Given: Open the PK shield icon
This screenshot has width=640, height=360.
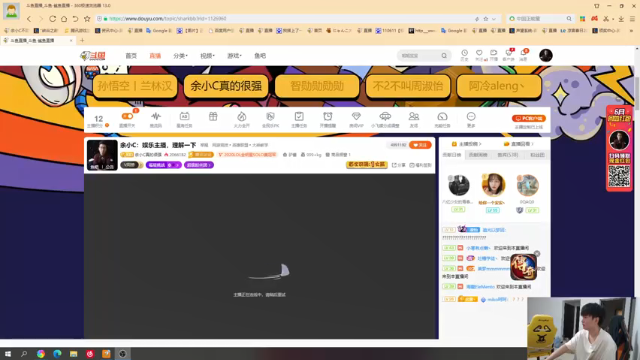Looking at the screenshot, I should (270, 117).
